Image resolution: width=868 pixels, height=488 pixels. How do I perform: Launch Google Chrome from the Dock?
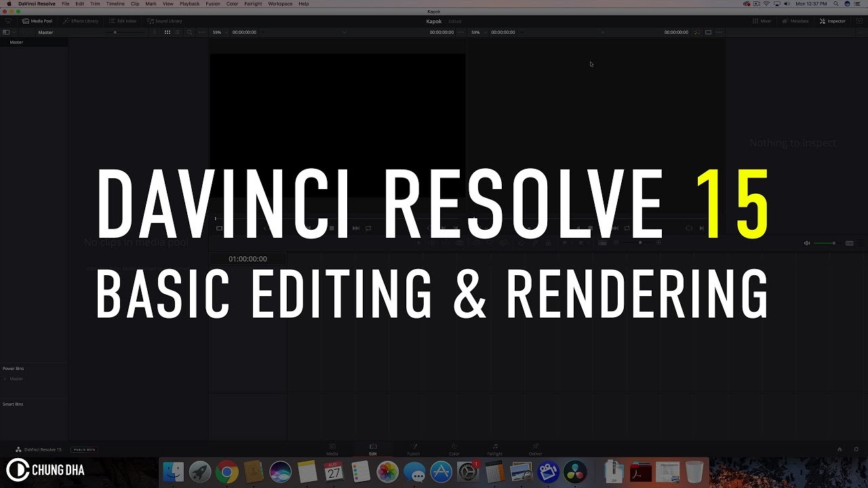(227, 472)
